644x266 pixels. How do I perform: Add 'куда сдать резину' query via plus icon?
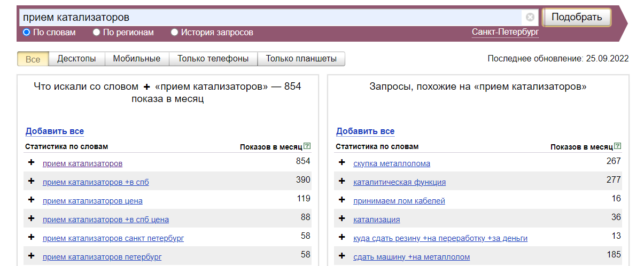(x=342, y=237)
